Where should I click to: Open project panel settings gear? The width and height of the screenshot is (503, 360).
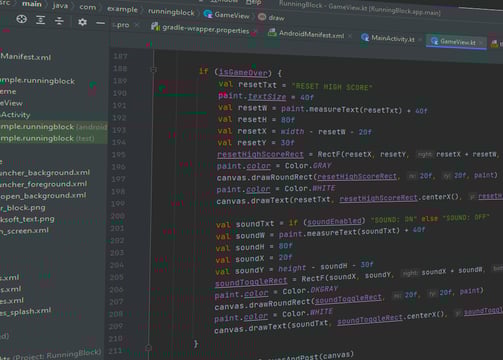82,22
